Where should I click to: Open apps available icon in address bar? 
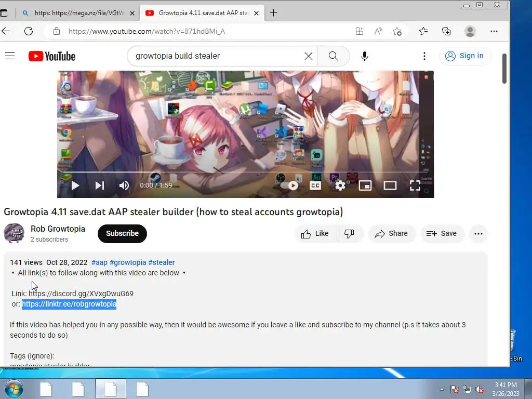click(x=360, y=31)
